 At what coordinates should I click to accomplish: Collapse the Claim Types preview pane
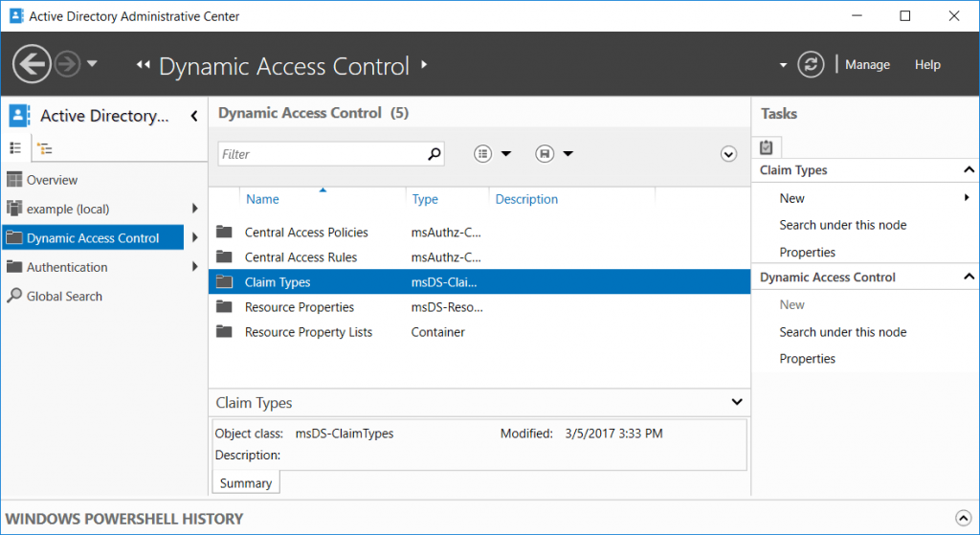click(736, 403)
